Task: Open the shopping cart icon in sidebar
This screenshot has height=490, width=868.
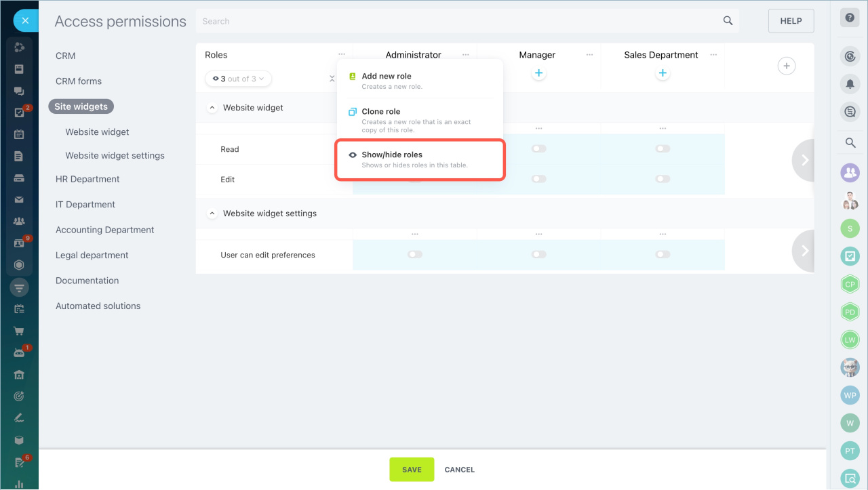Action: (x=19, y=331)
